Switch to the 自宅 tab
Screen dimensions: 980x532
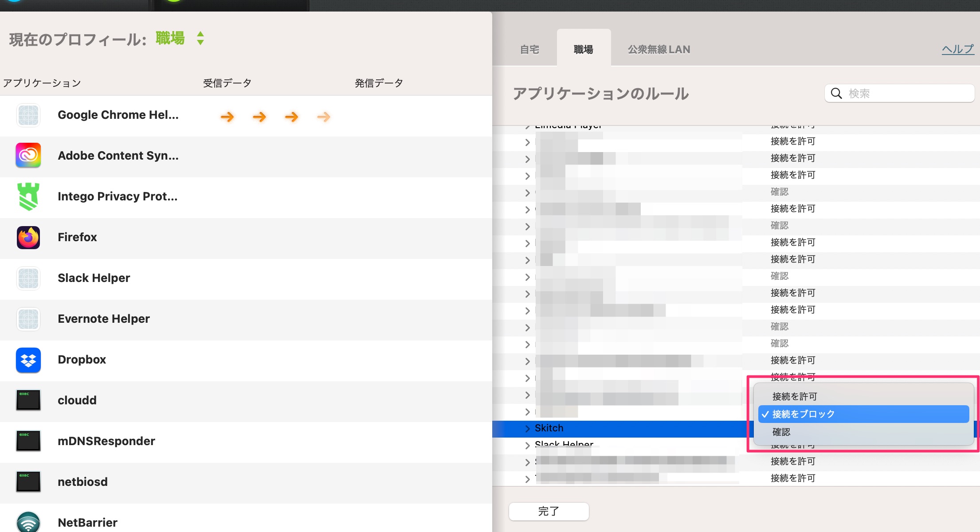(x=529, y=49)
